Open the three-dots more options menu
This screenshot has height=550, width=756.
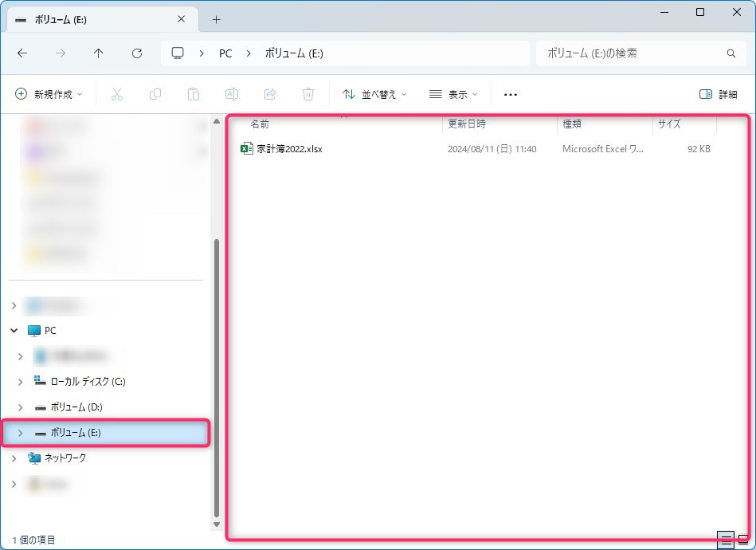point(511,94)
